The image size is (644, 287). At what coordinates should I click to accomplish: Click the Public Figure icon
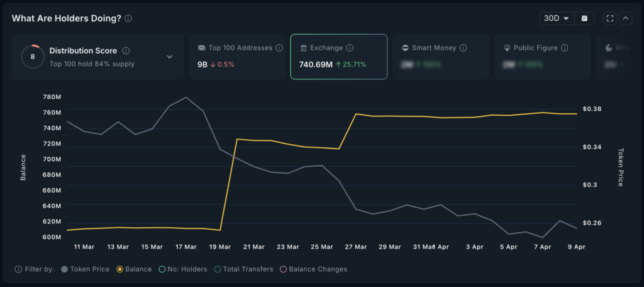pyautogui.click(x=507, y=48)
